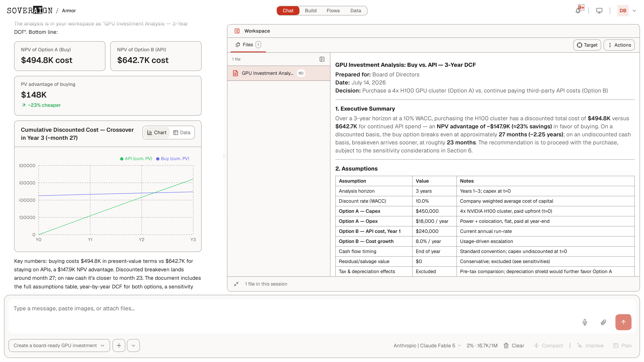This screenshot has width=644, height=362.
Task: Click the '1. Executive Summary' heading
Action: (365, 109)
